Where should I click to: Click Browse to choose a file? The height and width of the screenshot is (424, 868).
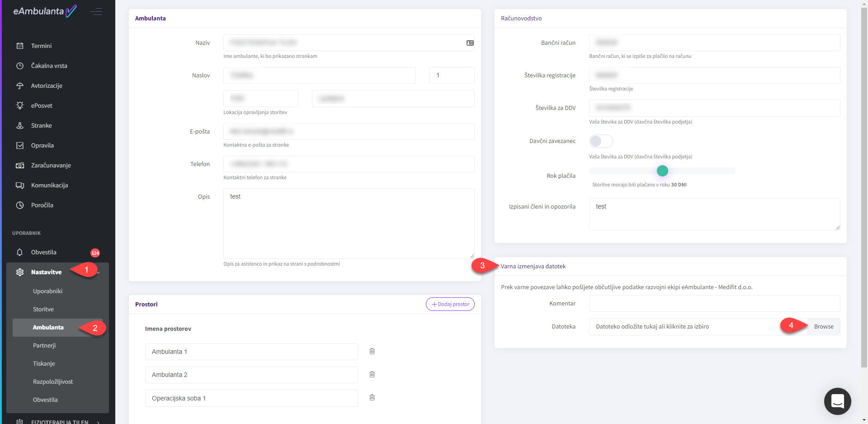click(823, 327)
